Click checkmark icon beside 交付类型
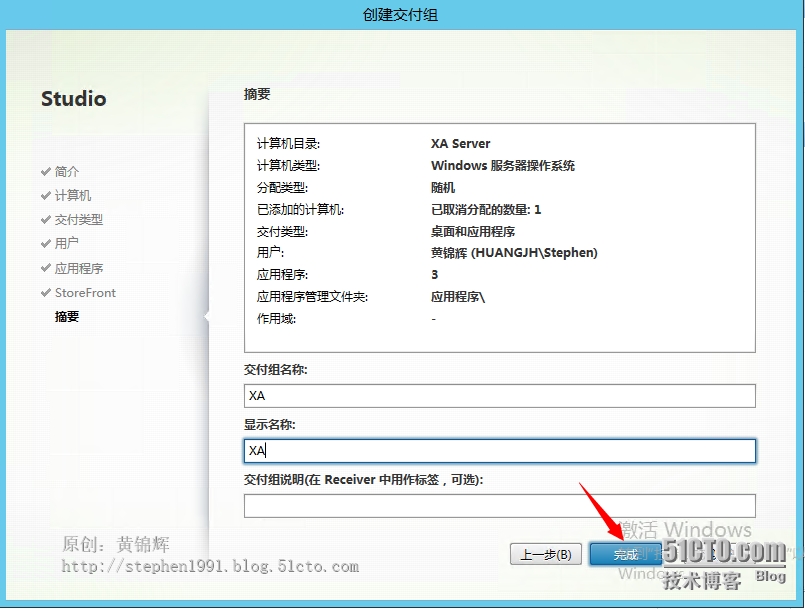 click(46, 220)
